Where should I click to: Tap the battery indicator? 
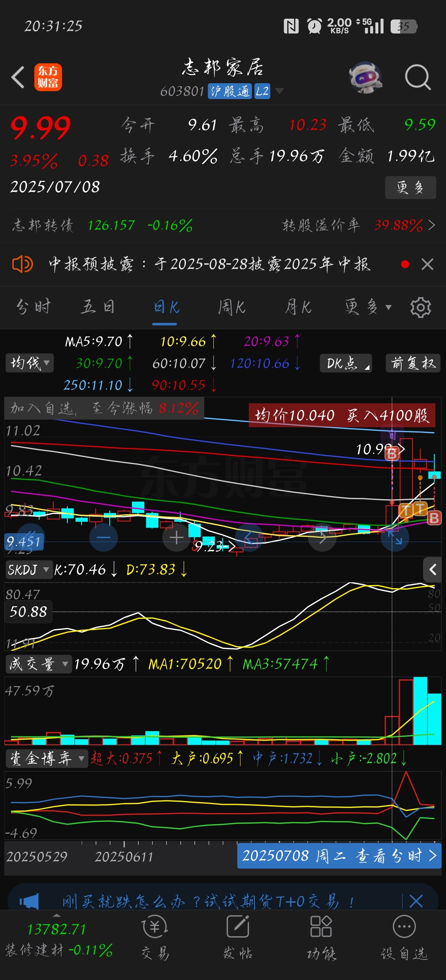404,26
